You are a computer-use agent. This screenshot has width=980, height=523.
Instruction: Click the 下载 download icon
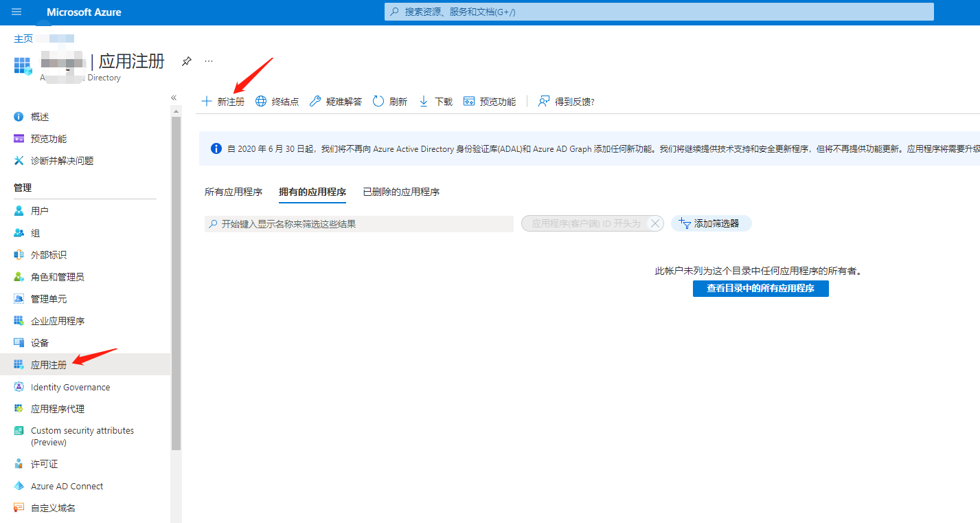pos(424,102)
